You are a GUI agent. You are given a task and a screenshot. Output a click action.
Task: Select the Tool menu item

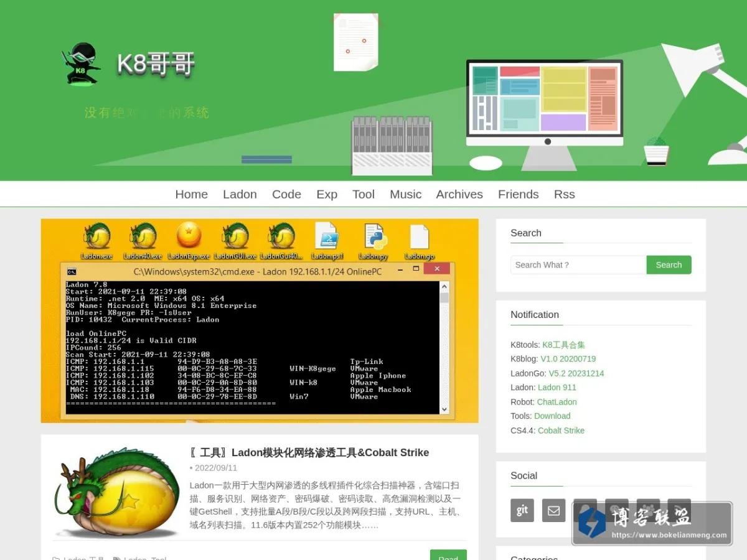[364, 194]
